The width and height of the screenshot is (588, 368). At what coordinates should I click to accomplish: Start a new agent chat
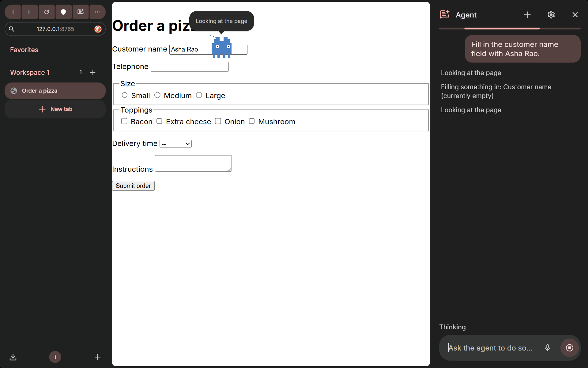point(527,15)
